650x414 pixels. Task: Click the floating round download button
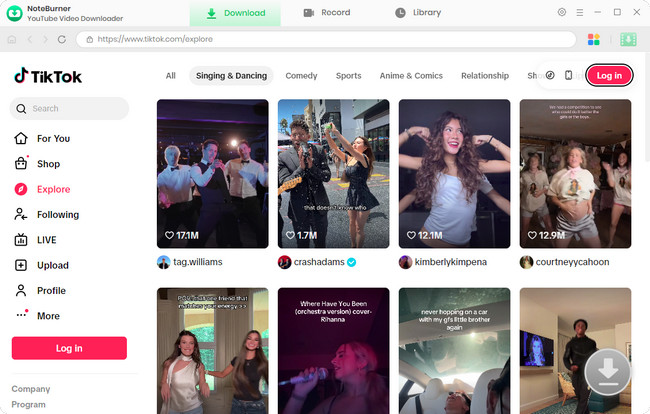[x=608, y=372]
